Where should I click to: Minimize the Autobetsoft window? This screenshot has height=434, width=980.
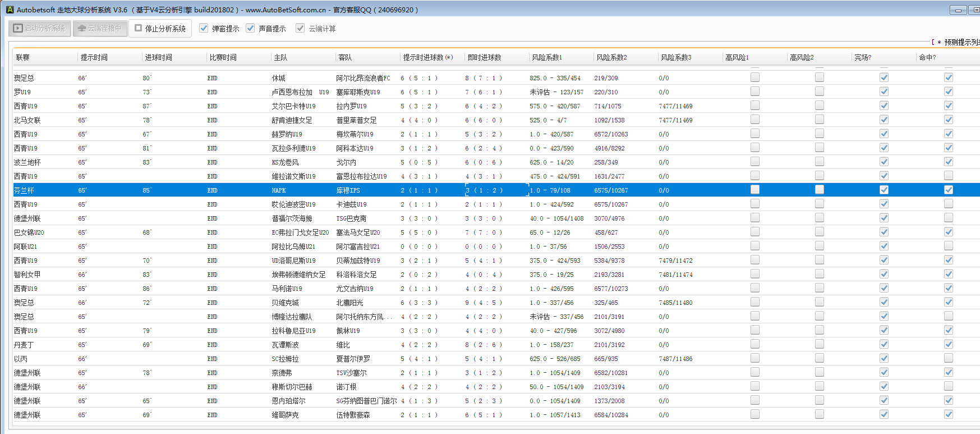[x=958, y=10]
